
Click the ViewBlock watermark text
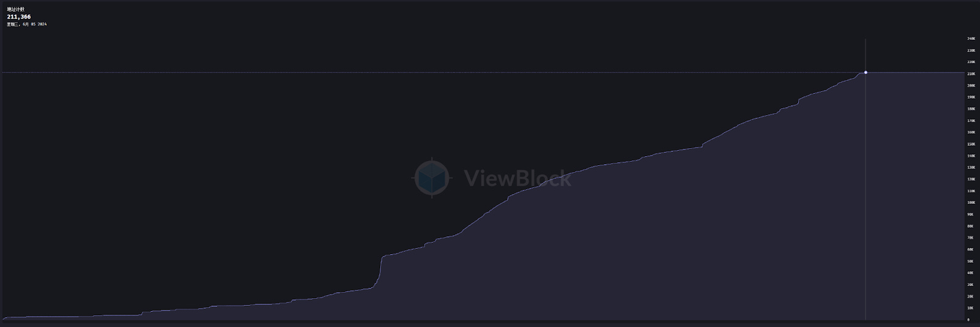pos(518,178)
